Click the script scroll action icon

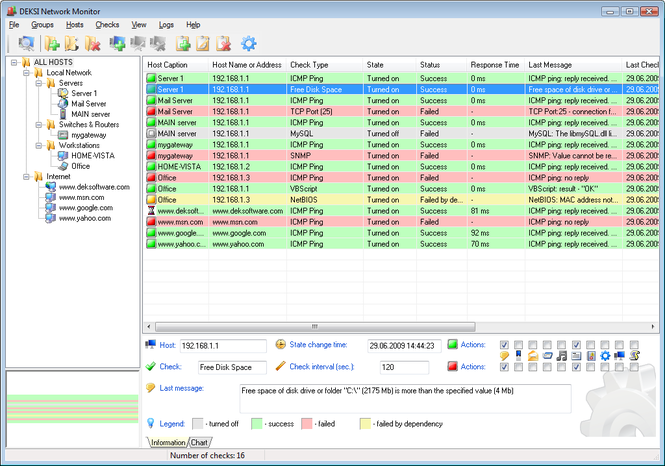[634, 356]
